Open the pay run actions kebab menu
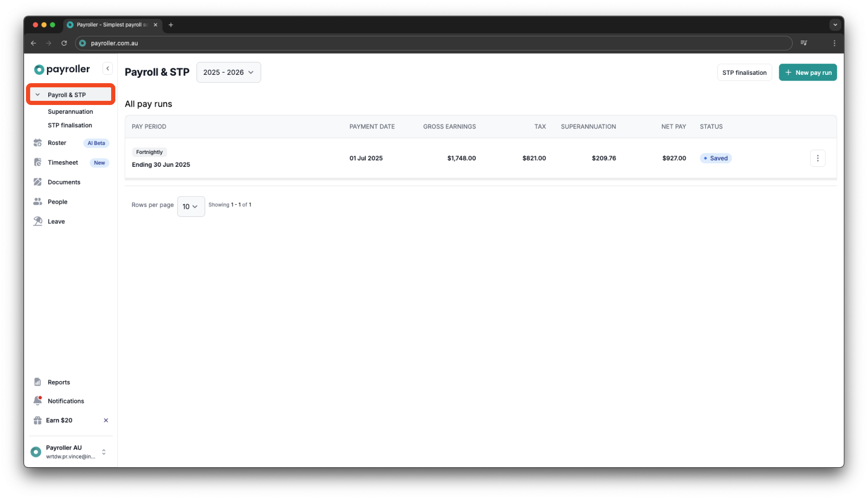The width and height of the screenshot is (868, 499). click(x=818, y=158)
